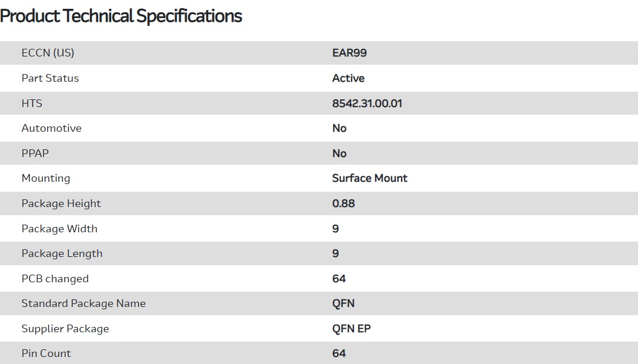This screenshot has width=638, height=364.
Task: Click the No value for Automotive
Action: tap(339, 128)
